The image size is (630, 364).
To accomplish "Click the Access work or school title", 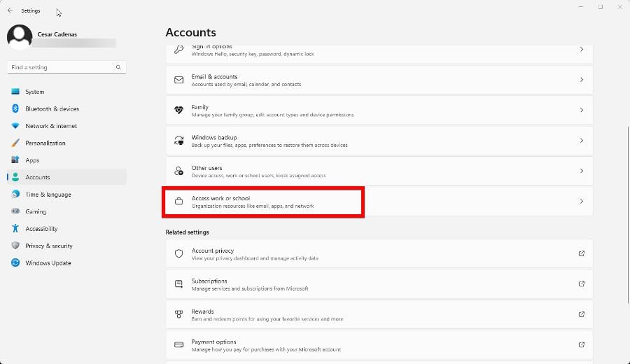I will 221,198.
